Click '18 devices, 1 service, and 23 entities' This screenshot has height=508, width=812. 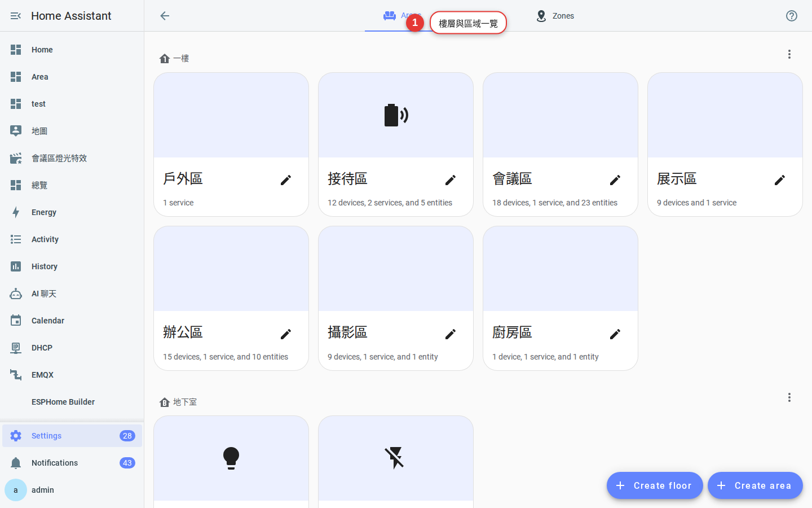(555, 203)
